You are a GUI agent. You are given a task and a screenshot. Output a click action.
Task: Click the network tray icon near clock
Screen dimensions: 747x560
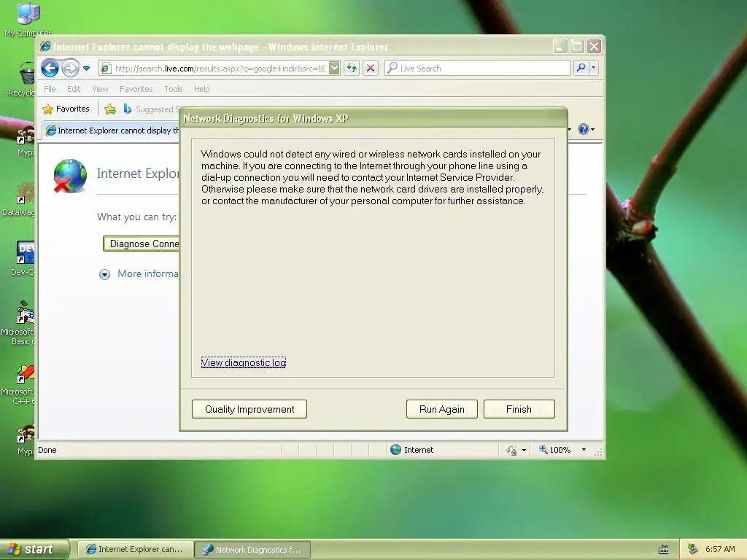693,549
